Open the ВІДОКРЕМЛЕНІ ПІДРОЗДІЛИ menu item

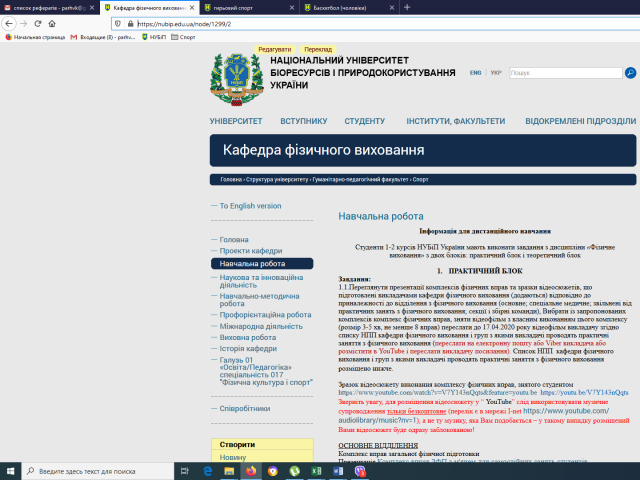point(580,121)
